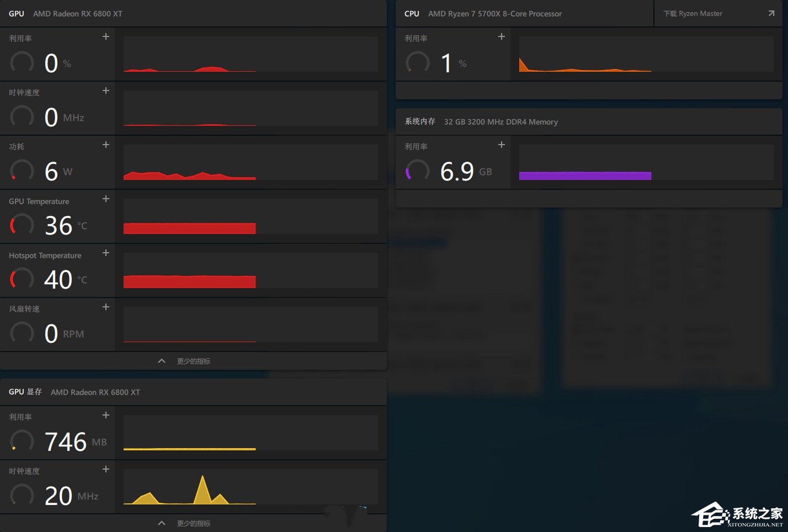Click the Hotspot Temperature label
The height and width of the screenshot is (532, 788).
(45, 256)
